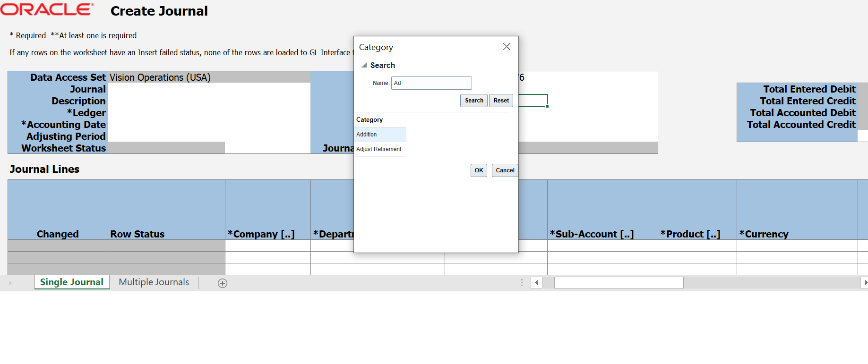The image size is (868, 364).
Task: Click the Category column header in results
Action: pyautogui.click(x=370, y=120)
